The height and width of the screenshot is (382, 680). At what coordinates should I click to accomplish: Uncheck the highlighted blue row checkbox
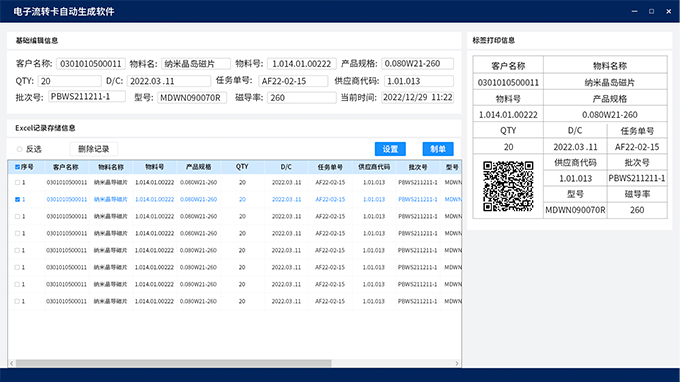17,199
